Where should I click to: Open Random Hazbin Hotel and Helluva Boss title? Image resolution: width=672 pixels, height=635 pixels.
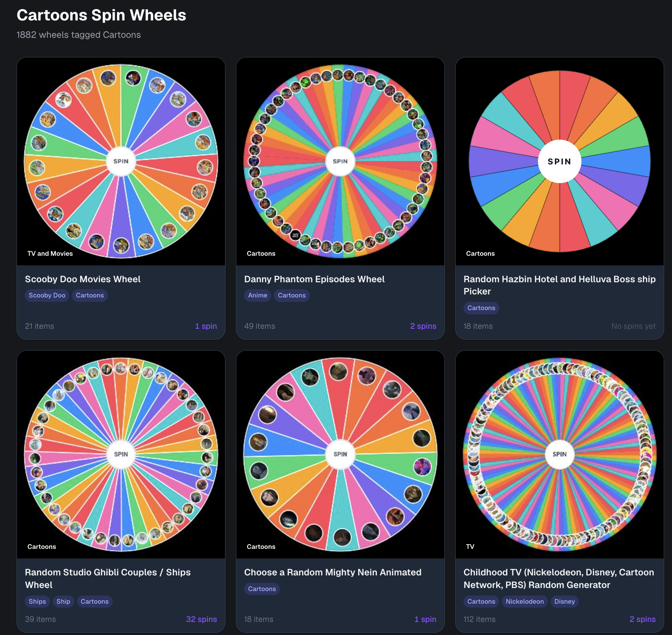[x=560, y=285]
